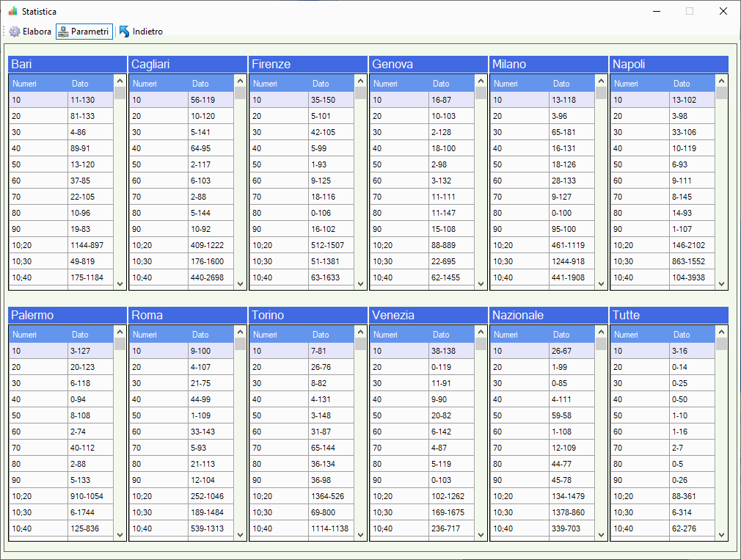Click the Firenze list scroll-down arrow

pos(360,284)
